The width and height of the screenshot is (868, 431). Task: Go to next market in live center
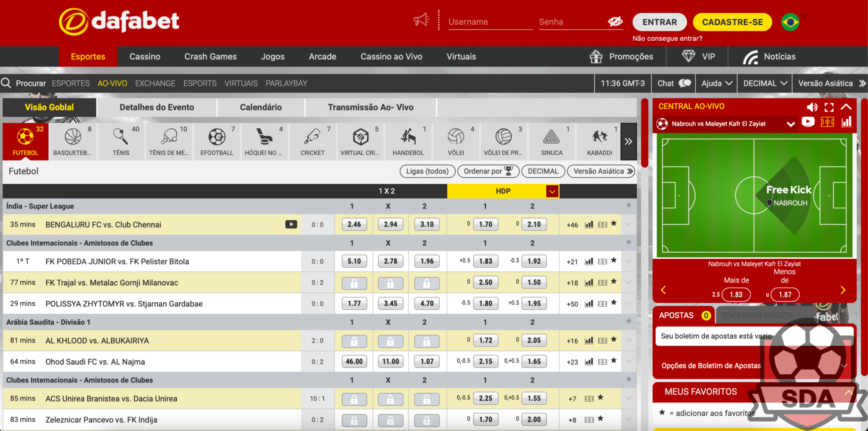(843, 290)
